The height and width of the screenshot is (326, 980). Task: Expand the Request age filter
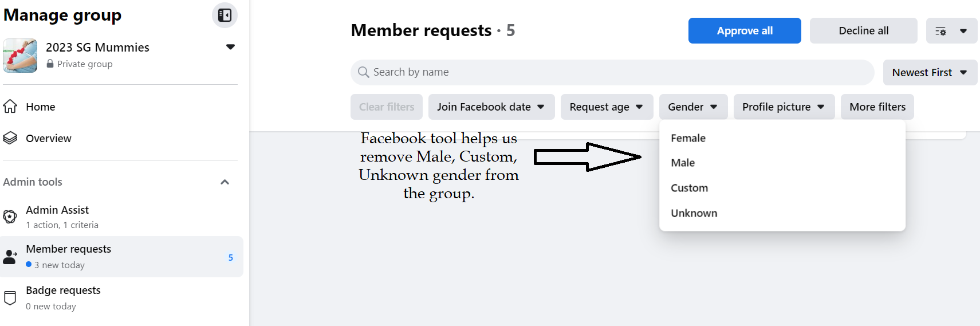(x=607, y=107)
